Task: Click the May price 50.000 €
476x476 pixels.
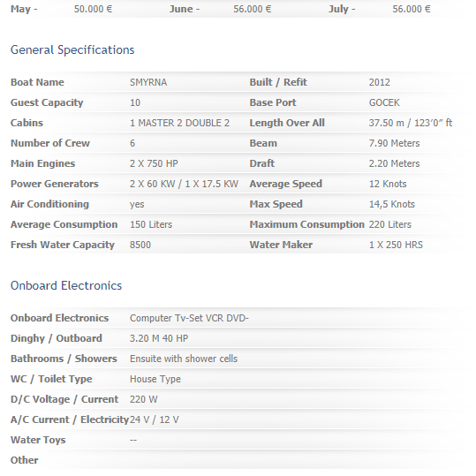Action: point(93,9)
